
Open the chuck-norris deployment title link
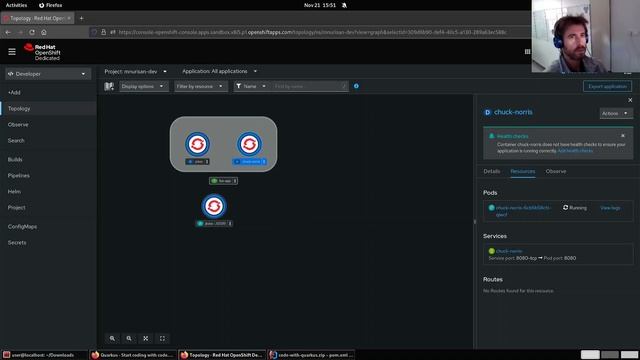tap(513, 112)
